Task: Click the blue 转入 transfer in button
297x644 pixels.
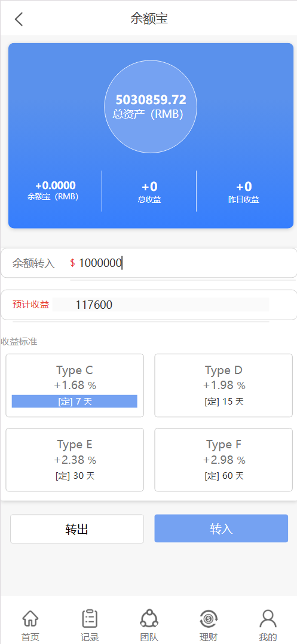Action: tap(221, 528)
